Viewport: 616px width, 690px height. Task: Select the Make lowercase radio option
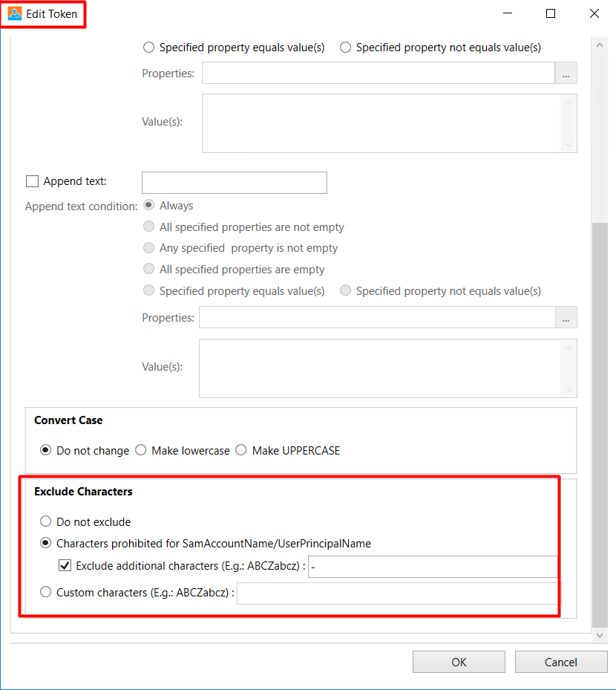(141, 450)
